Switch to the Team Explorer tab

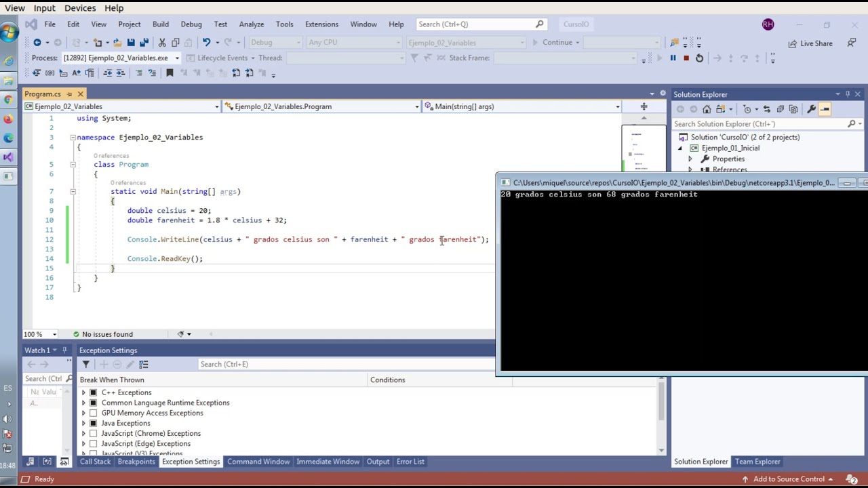[x=757, y=462]
